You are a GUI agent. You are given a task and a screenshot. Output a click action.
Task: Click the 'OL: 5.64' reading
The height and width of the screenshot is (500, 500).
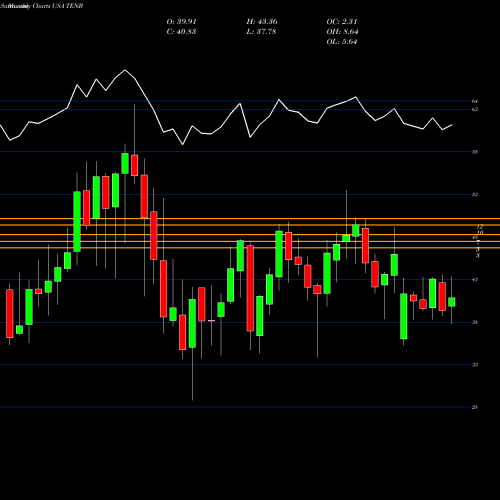[342, 42]
